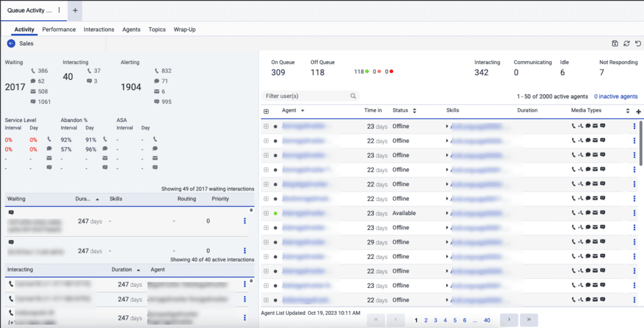Expand the first agent row

pos(266,126)
